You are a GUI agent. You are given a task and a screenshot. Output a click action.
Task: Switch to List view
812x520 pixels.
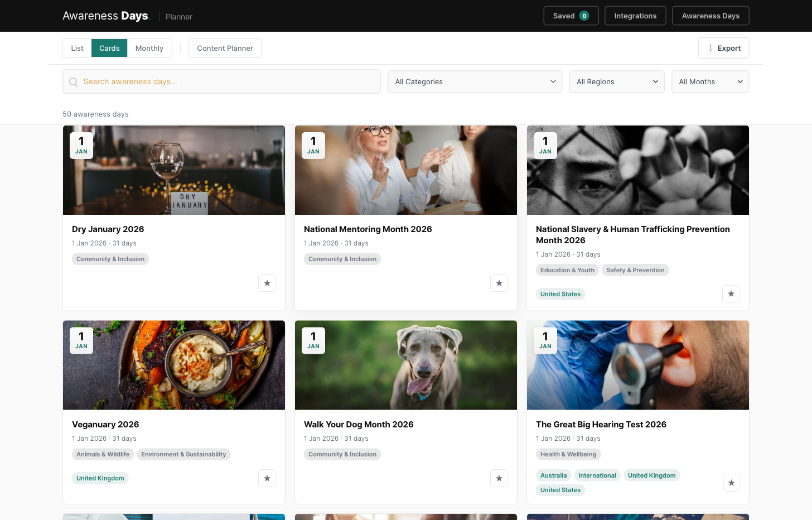tap(77, 48)
